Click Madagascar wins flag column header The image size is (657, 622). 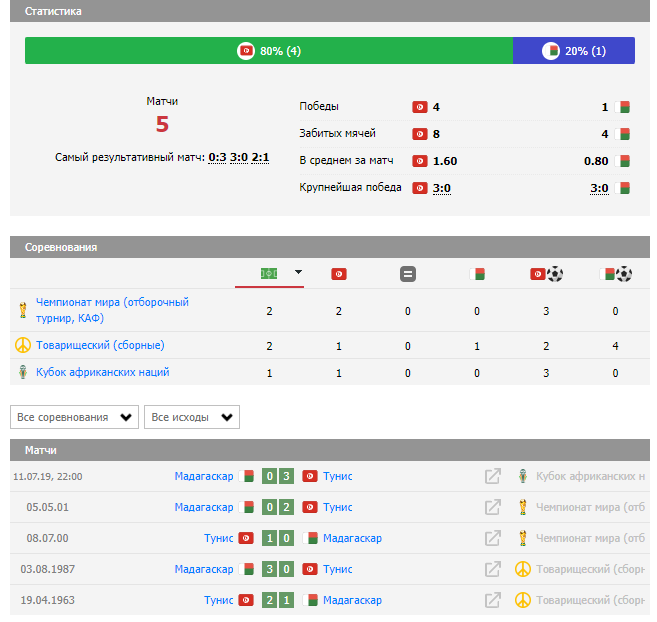[477, 274]
